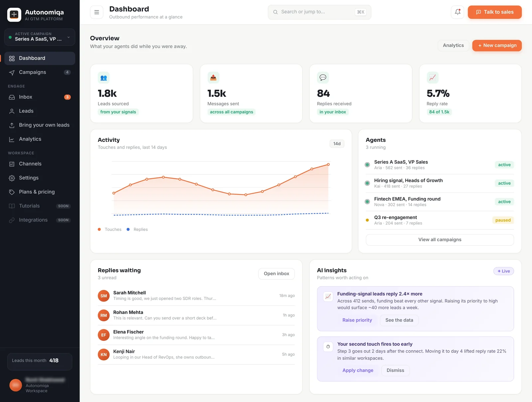
Task: Toggle Touches series in chart legend
Action: pyautogui.click(x=110, y=230)
